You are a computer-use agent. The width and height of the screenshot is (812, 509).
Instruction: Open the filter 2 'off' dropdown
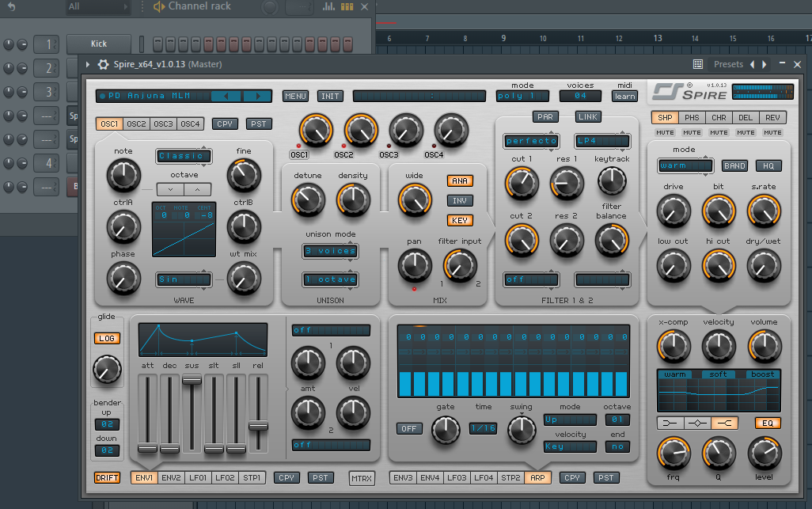(531, 279)
